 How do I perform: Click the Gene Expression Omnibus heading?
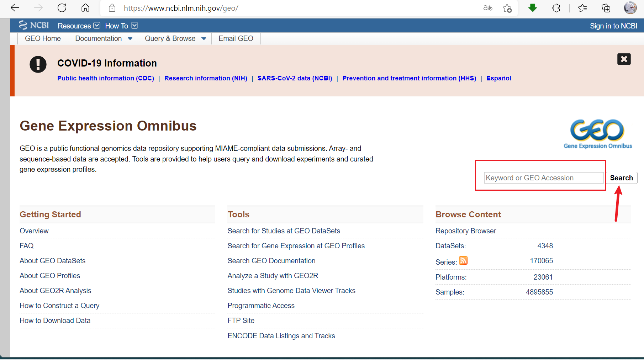point(108,126)
